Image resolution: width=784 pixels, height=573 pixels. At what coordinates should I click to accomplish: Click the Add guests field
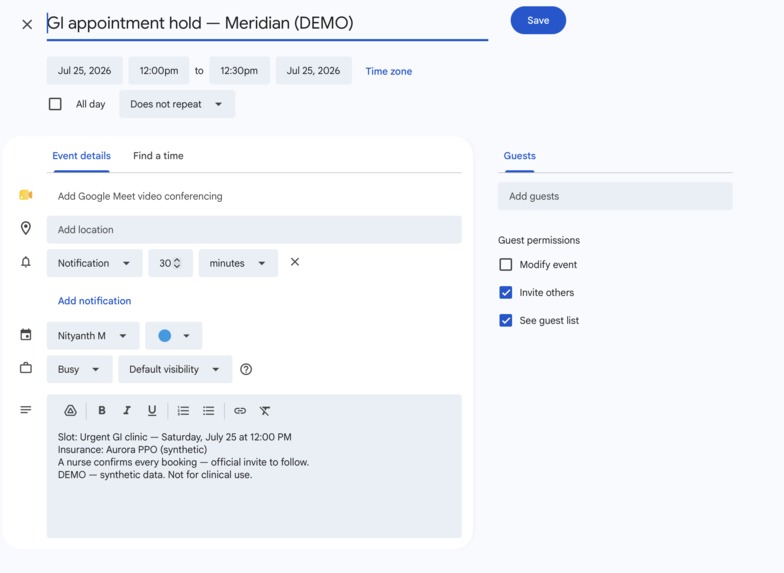tap(615, 196)
